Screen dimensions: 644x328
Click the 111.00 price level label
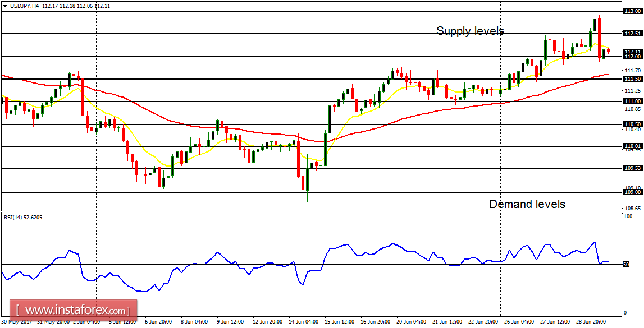[633, 101]
